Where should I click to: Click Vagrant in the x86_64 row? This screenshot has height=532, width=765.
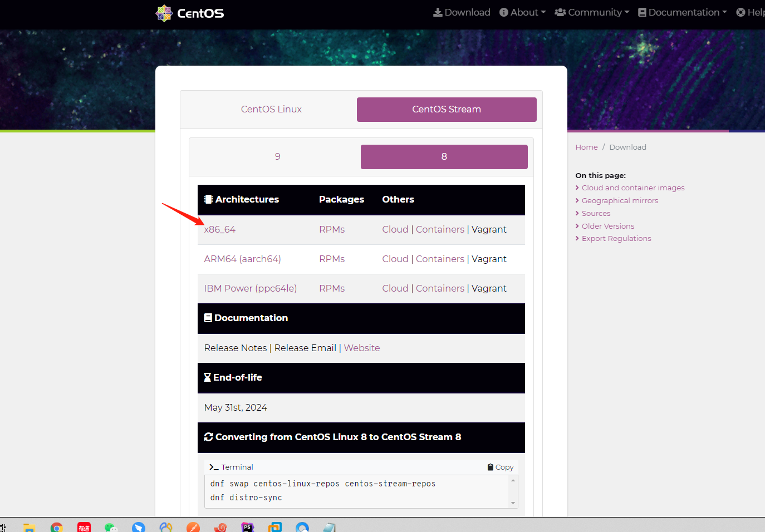[489, 229]
